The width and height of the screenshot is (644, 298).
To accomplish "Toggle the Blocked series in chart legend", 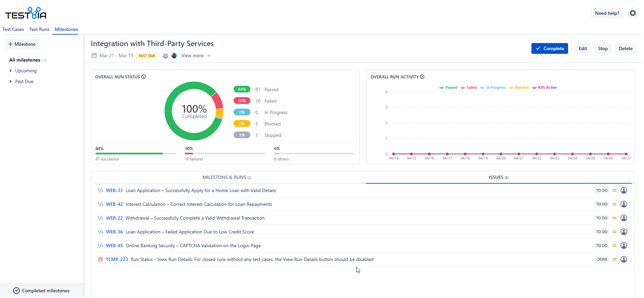I will (x=519, y=87).
